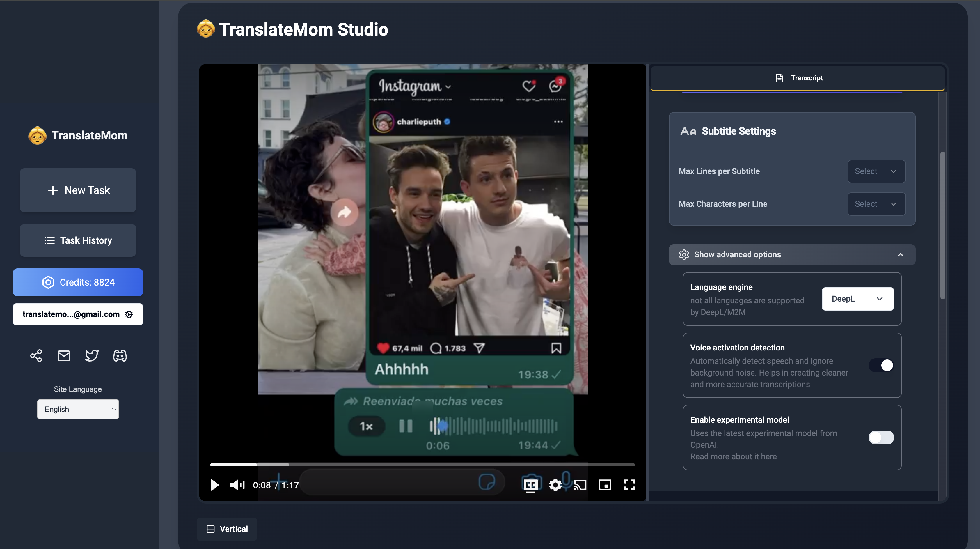Open the Site Language dropdown
Image resolution: width=980 pixels, height=549 pixels.
click(x=78, y=409)
